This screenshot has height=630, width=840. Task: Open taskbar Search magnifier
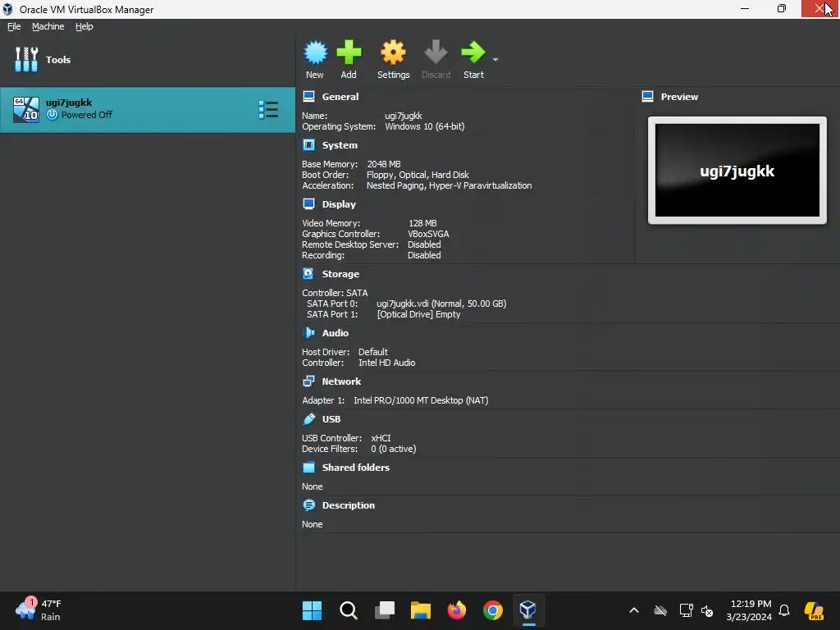(x=348, y=610)
